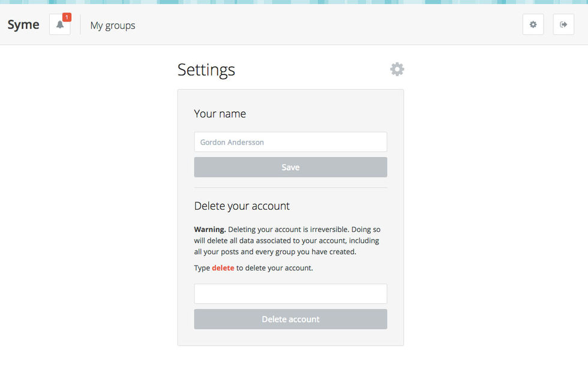Click the red notification count badge
The image size is (588, 386).
pyautogui.click(x=67, y=17)
